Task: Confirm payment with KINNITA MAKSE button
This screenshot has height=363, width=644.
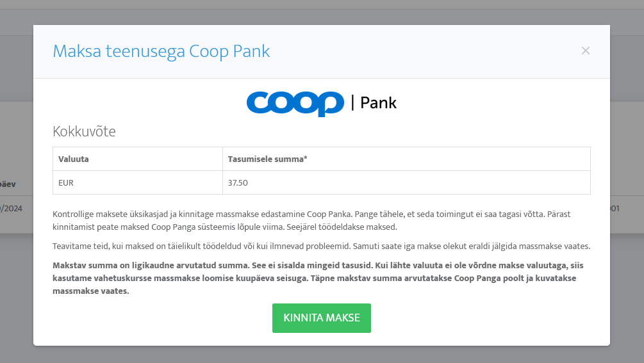Action: pos(322,318)
